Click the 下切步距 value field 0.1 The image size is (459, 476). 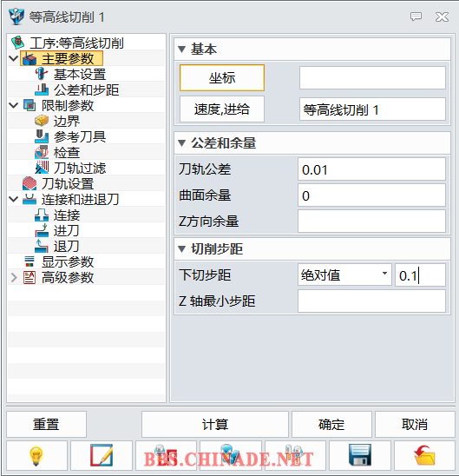coord(421,275)
